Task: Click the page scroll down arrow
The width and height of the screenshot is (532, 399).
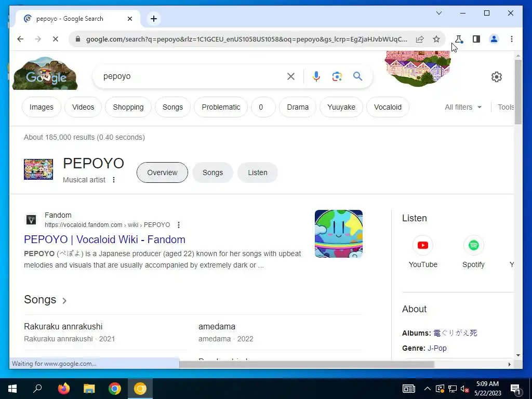Action: point(518,355)
